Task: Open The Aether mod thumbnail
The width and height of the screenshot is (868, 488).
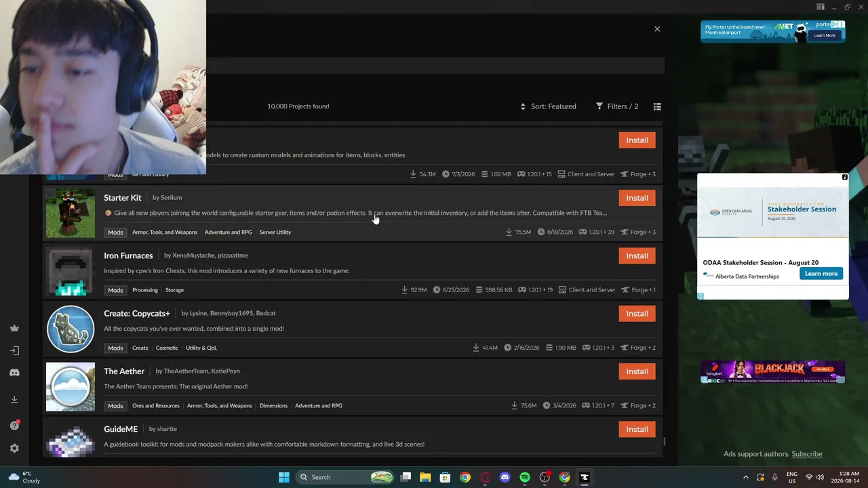Action: (x=71, y=386)
